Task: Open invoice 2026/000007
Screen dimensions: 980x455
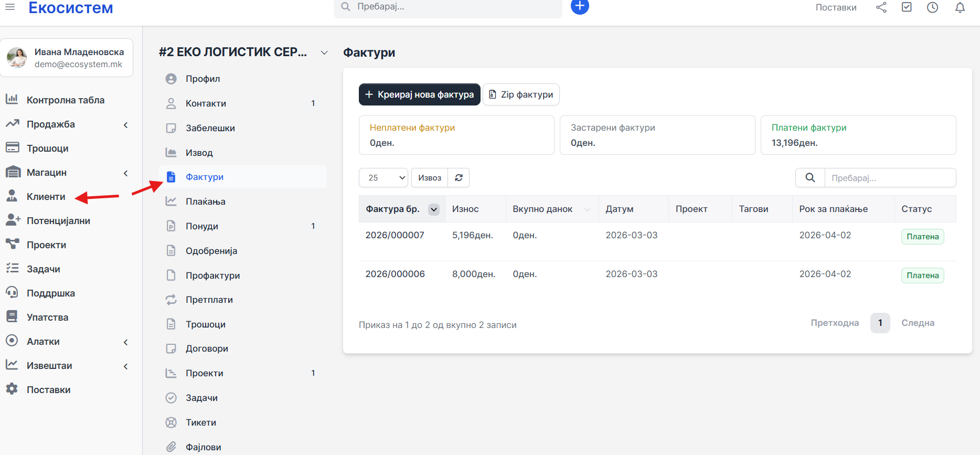Action: 395,235
